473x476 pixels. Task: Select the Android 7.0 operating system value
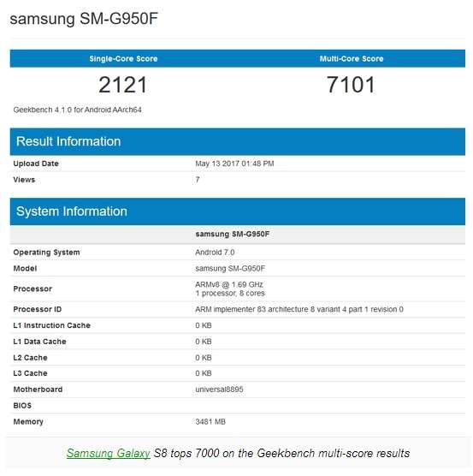pyautogui.click(x=215, y=253)
